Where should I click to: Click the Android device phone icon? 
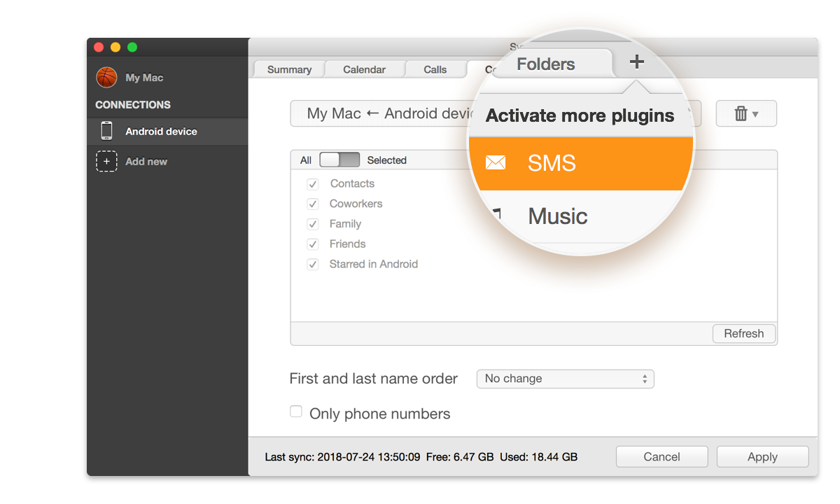tap(106, 131)
